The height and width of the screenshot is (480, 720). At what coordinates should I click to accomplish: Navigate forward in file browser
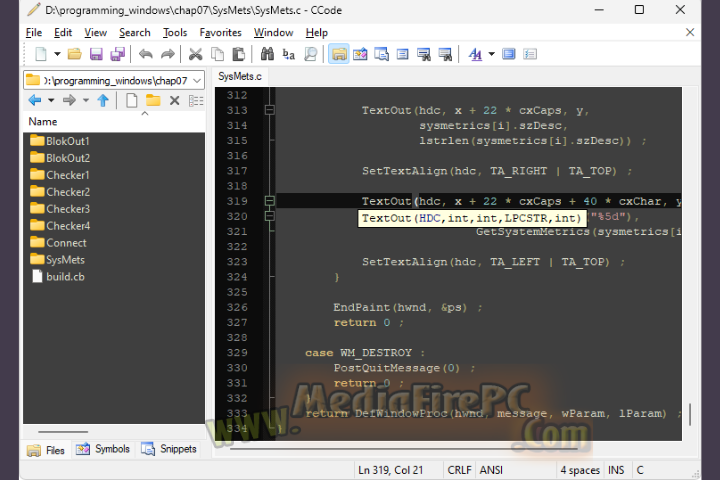click(x=69, y=100)
